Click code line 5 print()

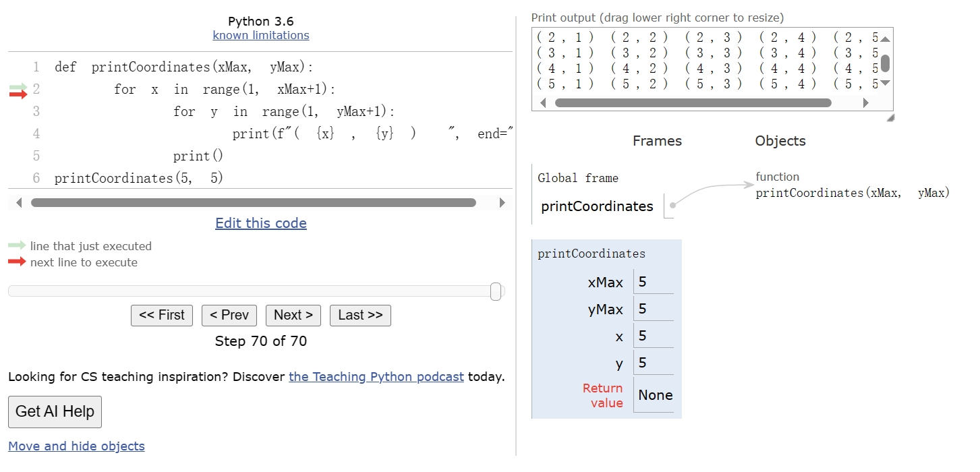coord(198,156)
